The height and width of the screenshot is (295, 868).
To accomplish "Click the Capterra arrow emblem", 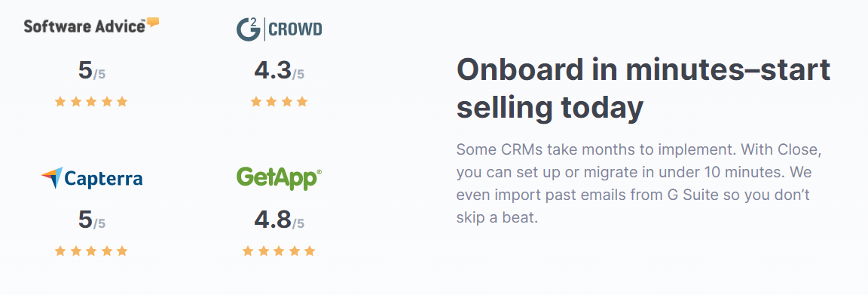I will click(x=52, y=177).
